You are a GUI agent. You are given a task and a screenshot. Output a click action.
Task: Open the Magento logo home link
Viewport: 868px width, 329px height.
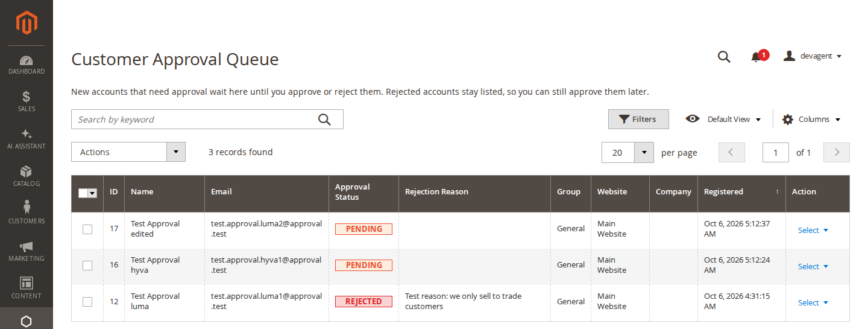tap(27, 23)
